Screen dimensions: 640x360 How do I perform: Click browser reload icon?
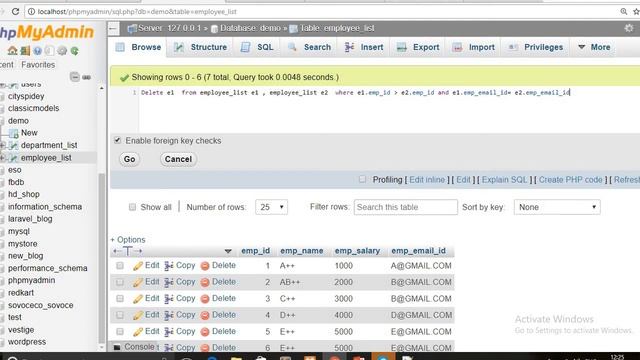(x=15, y=11)
